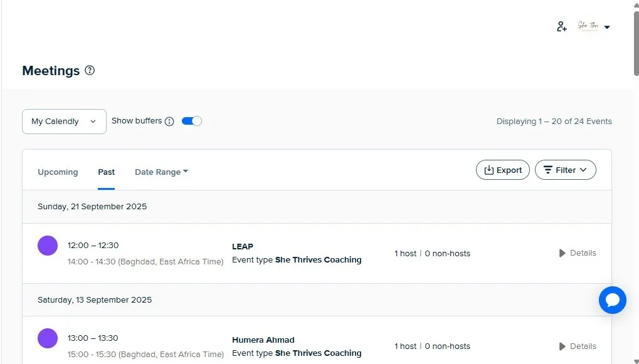Open the My Calendly dropdown
This screenshot has height=364, width=639.
(64, 122)
